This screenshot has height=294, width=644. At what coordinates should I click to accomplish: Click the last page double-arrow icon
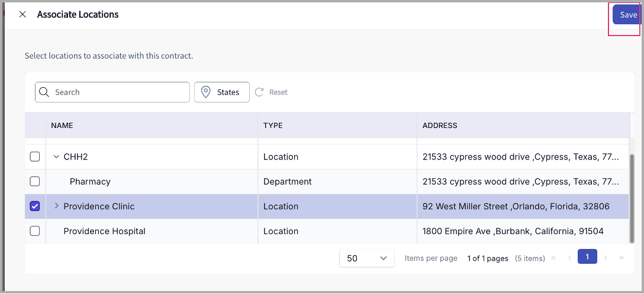(621, 258)
